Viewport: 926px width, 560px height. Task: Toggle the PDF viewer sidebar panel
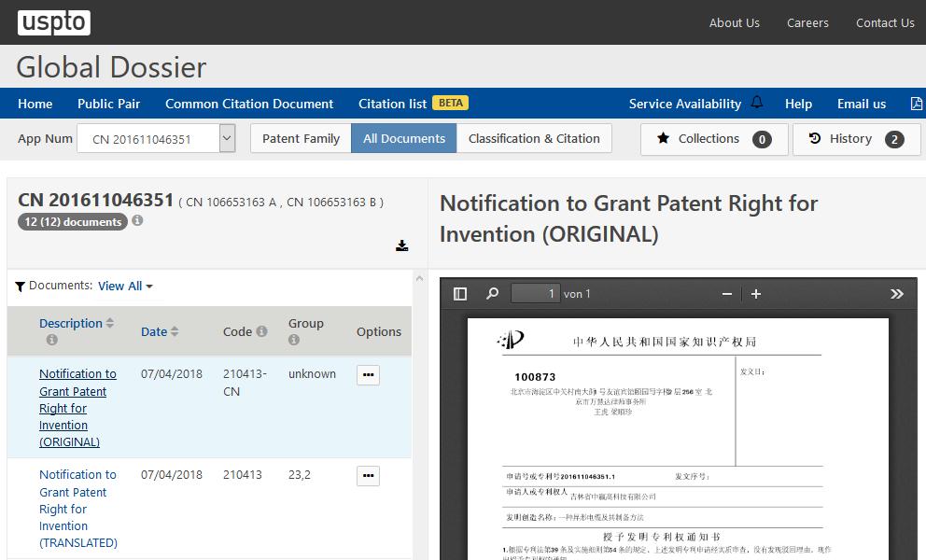(x=459, y=293)
